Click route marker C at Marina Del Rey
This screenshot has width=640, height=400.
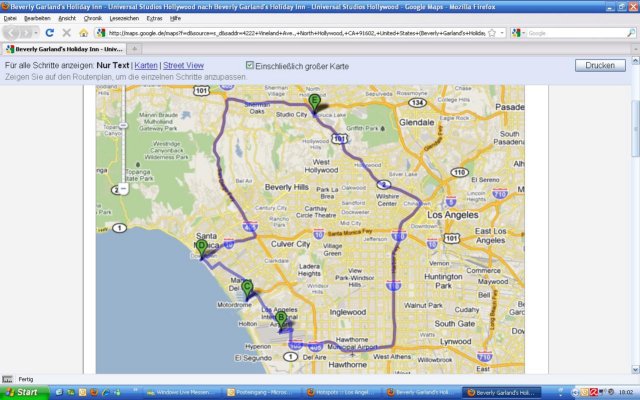(247, 288)
